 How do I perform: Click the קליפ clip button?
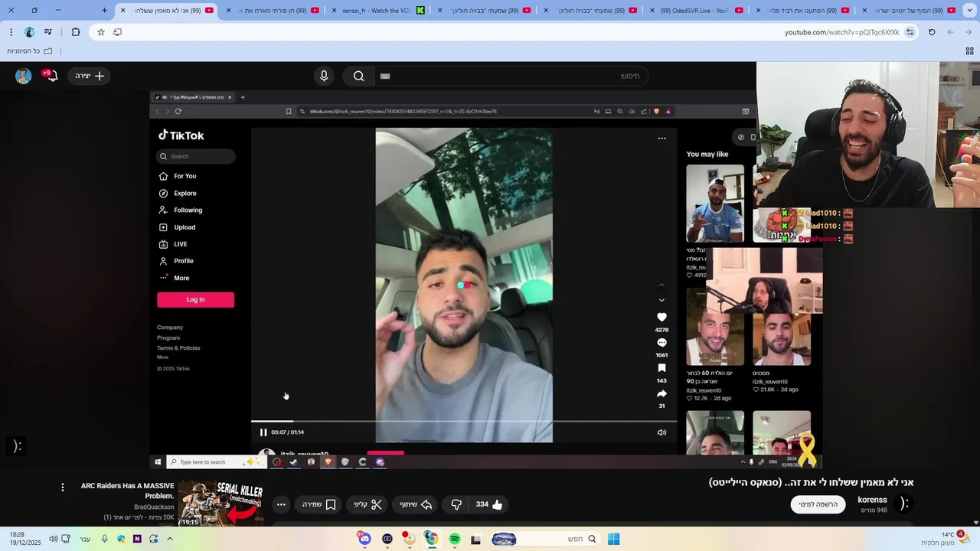click(367, 504)
